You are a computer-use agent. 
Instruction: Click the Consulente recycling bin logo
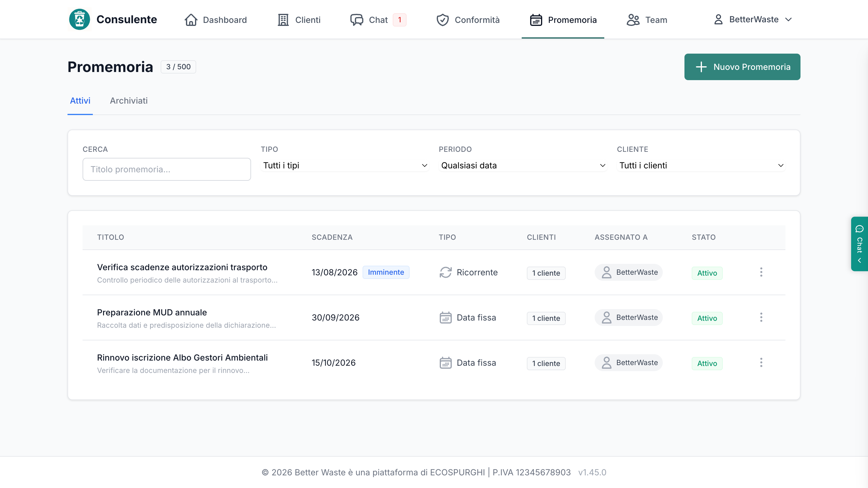pos(80,20)
